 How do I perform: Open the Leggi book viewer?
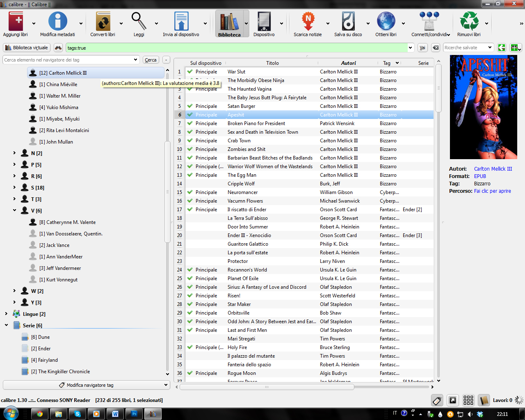139,22
